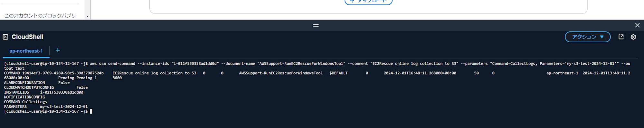
Task: Click the Pending Pending 1 status text
Action: [77, 78]
